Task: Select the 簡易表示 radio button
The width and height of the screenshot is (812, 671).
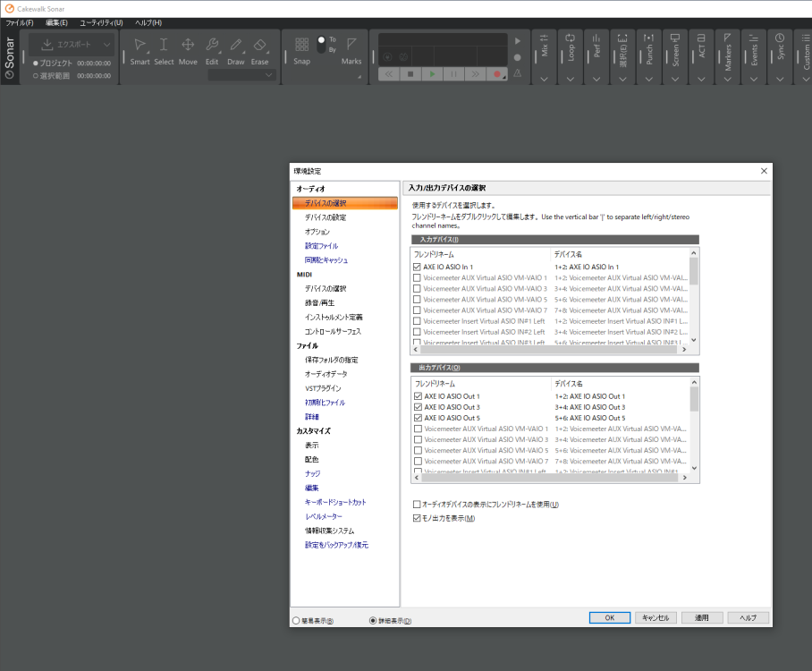Action: coord(296,621)
